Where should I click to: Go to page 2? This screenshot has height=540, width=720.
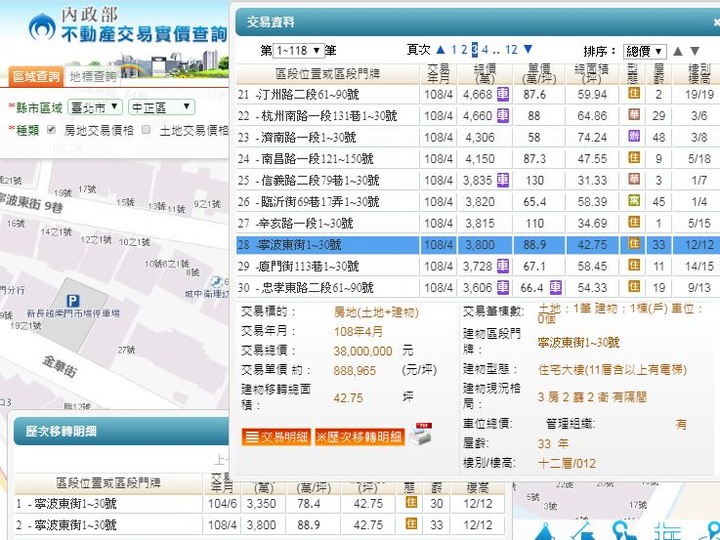pyautogui.click(x=464, y=50)
